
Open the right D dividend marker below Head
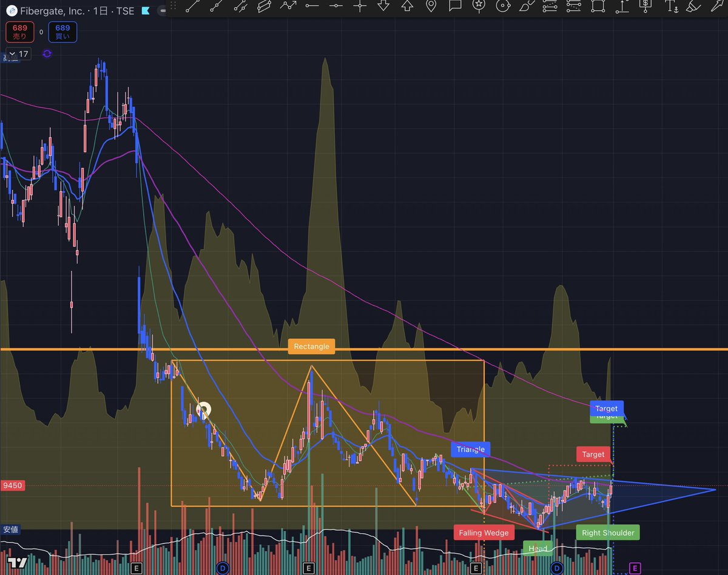[557, 568]
